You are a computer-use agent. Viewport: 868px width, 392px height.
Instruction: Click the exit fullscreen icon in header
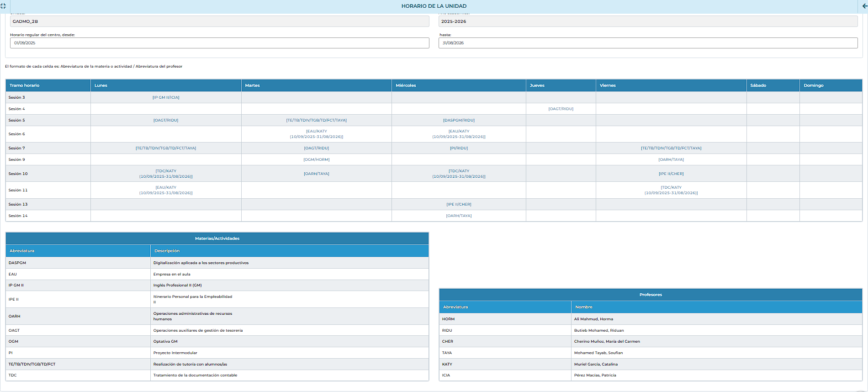click(x=3, y=6)
